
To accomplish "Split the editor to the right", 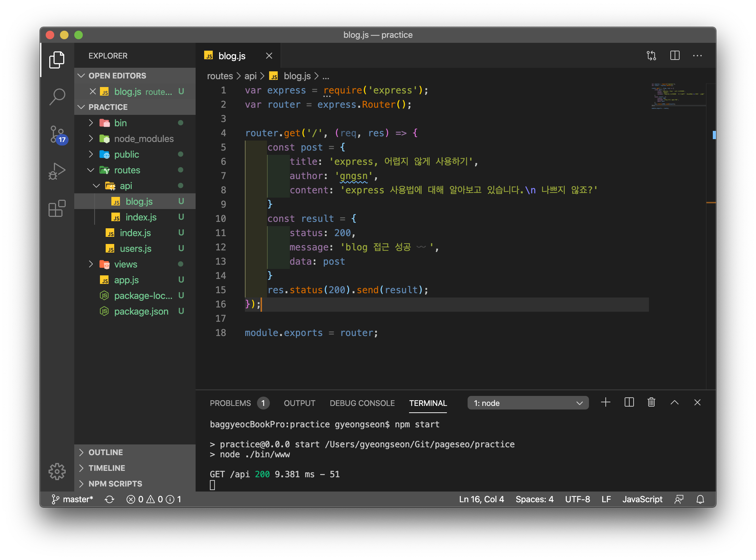I will [x=675, y=56].
